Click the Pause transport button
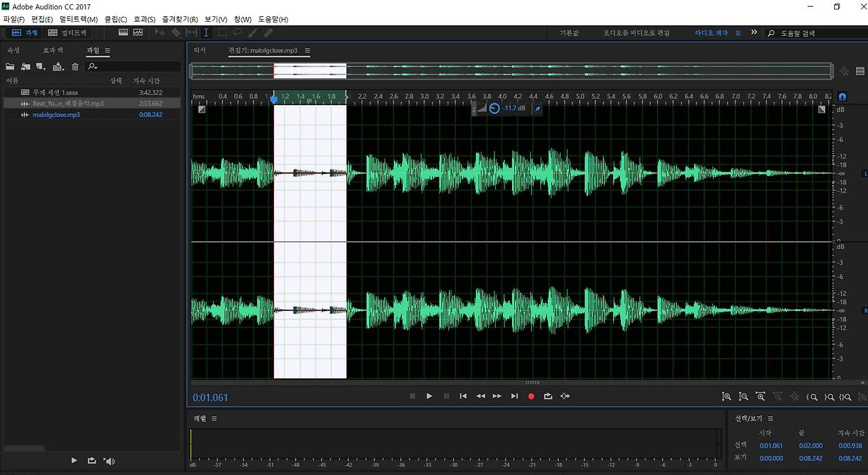868x475 pixels. [x=446, y=396]
